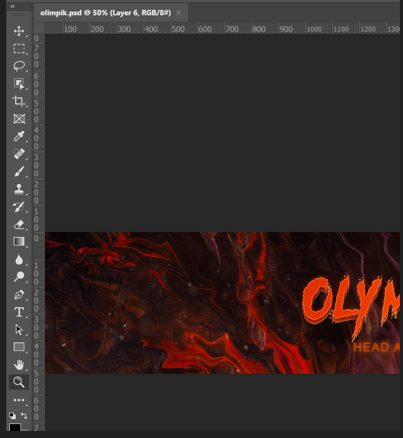Image resolution: width=403 pixels, height=438 pixels.
Task: Open the Edit Toolbar three-dots menu
Action: pos(19,400)
